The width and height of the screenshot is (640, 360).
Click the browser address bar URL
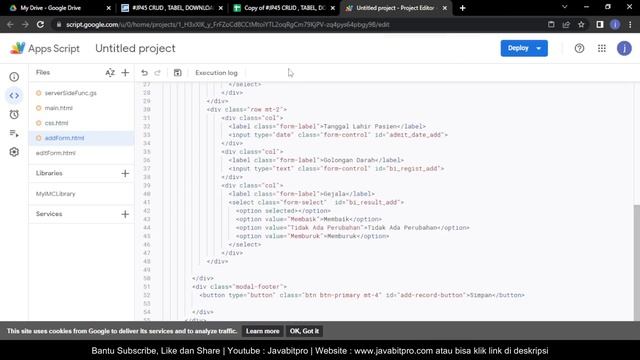[227, 24]
